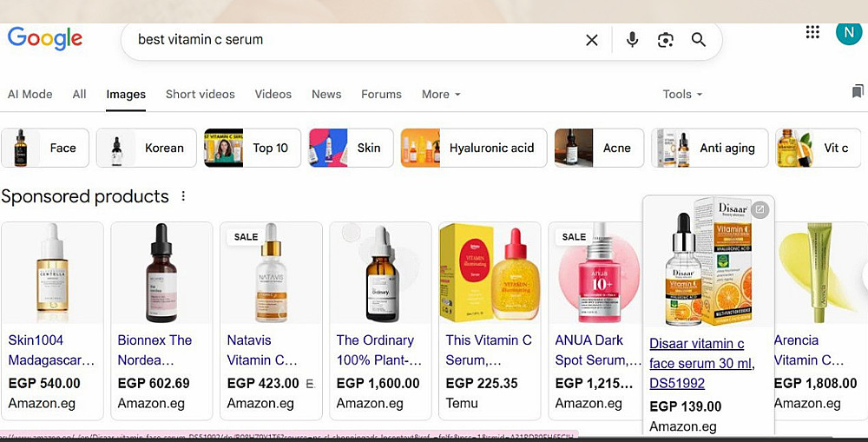
Task: Clear the search box text
Action: (x=592, y=40)
